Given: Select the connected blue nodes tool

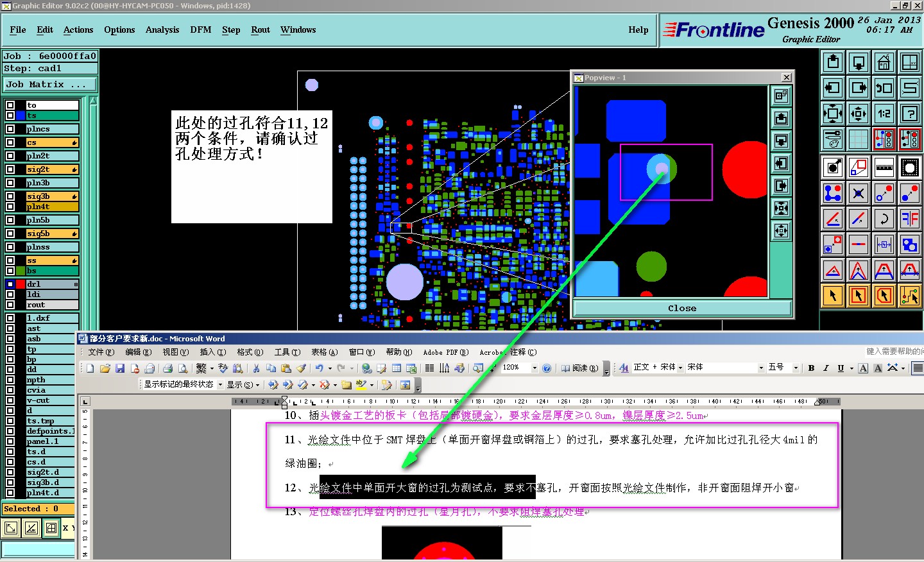Looking at the screenshot, I should tap(833, 193).
